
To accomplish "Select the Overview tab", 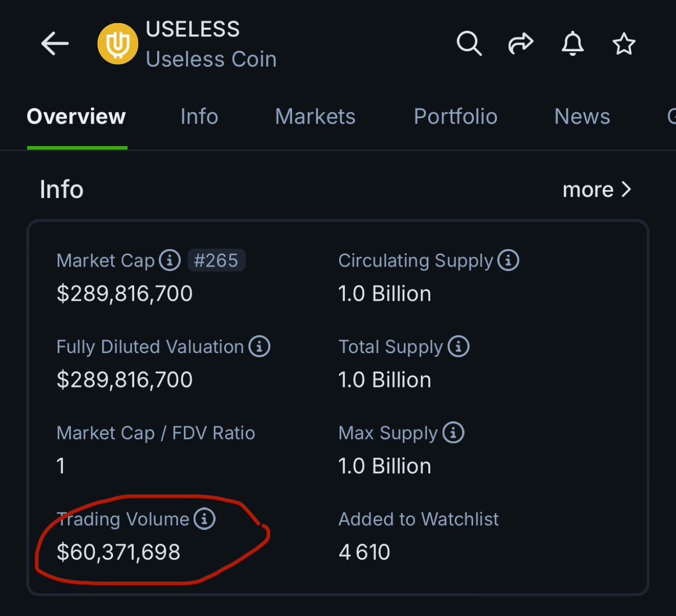I will (x=76, y=117).
